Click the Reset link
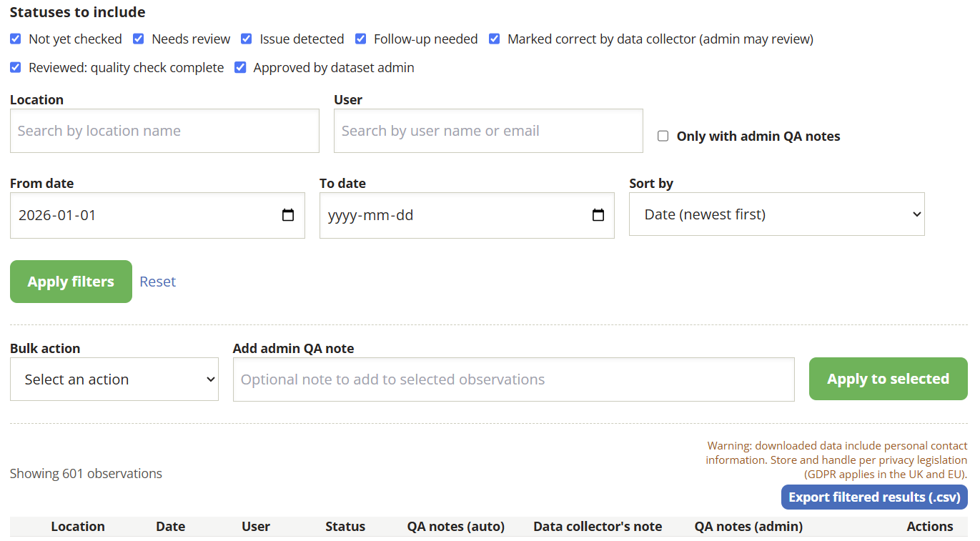This screenshot has height=541, width=980. click(x=158, y=282)
